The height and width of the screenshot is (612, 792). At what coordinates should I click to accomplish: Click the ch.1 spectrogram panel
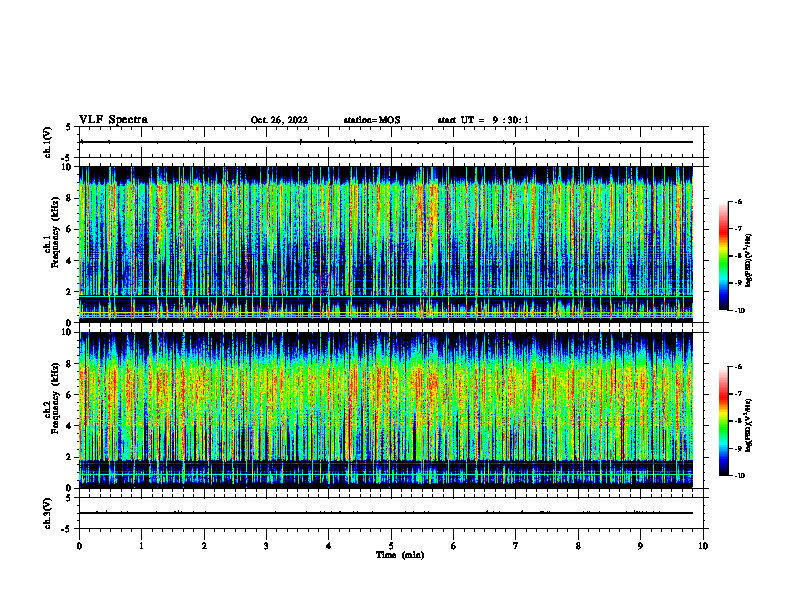click(386, 244)
